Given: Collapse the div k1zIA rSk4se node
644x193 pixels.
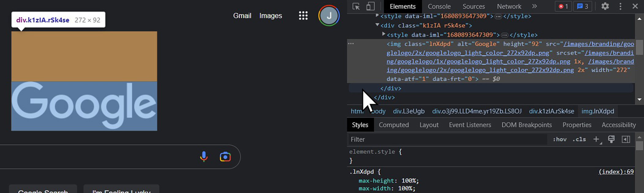Looking at the screenshot, I should point(377,25).
